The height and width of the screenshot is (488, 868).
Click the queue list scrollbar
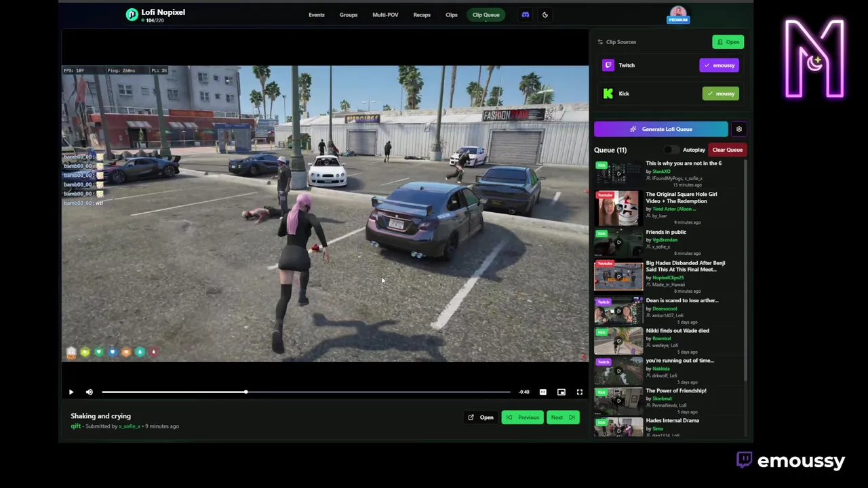[x=745, y=271]
